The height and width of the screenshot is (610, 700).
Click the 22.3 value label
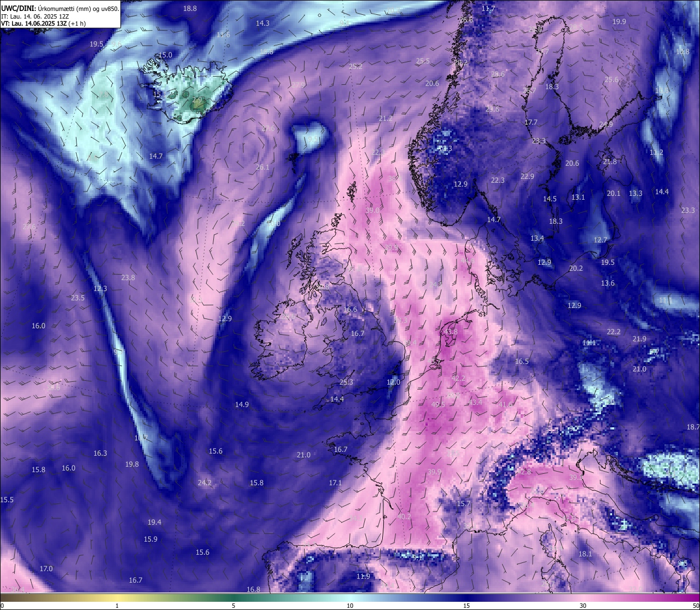click(498, 181)
